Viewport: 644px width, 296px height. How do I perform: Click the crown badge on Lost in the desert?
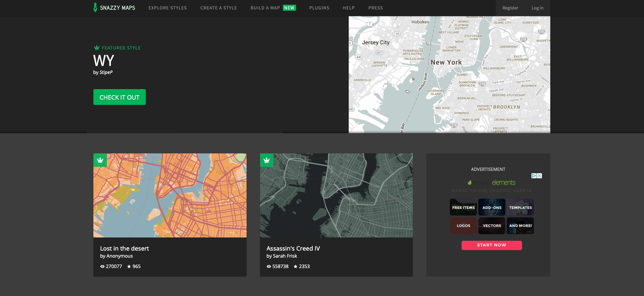click(x=100, y=160)
